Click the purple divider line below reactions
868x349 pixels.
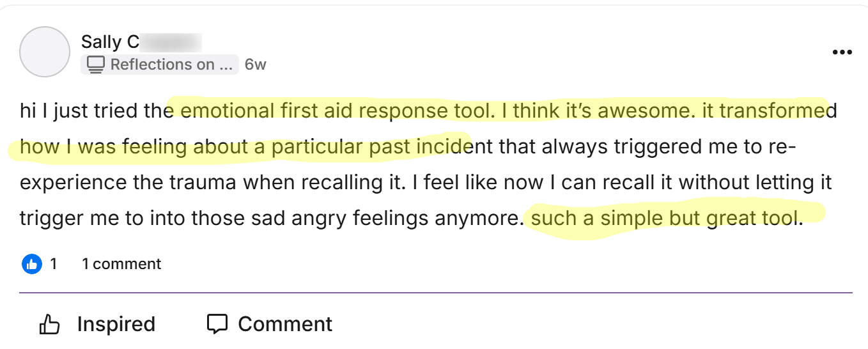[x=436, y=293]
